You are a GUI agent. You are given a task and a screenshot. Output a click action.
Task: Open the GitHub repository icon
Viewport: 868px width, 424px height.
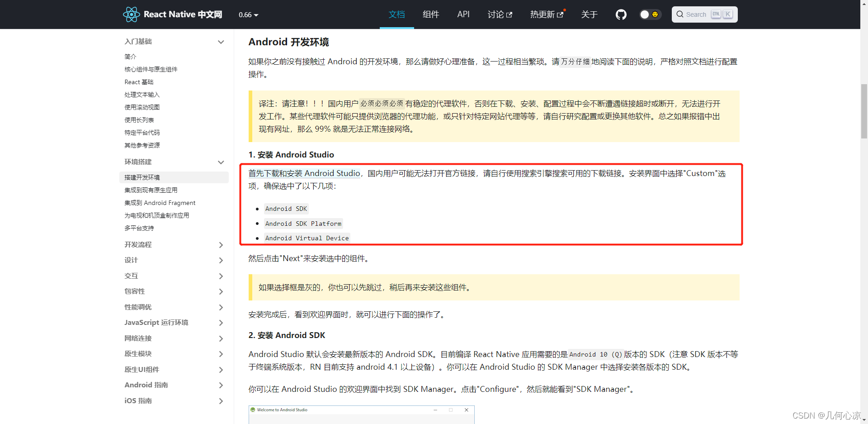[621, 14]
